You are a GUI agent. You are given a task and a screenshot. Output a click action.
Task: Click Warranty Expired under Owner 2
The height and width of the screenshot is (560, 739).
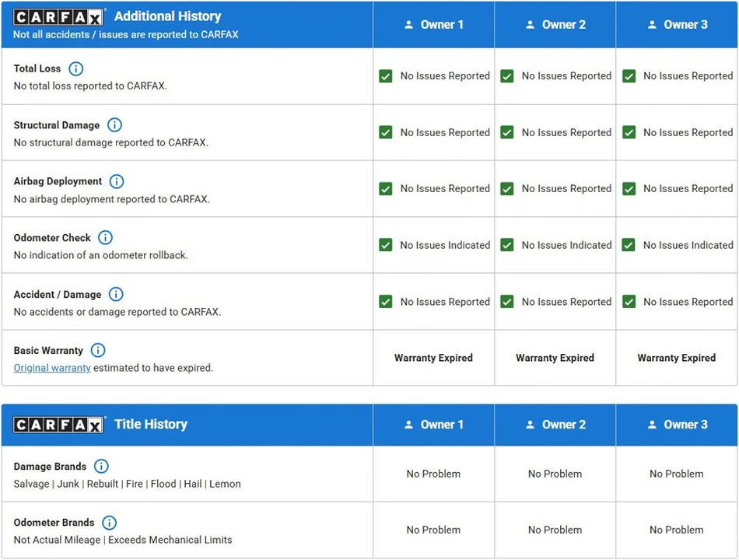pyautogui.click(x=555, y=358)
